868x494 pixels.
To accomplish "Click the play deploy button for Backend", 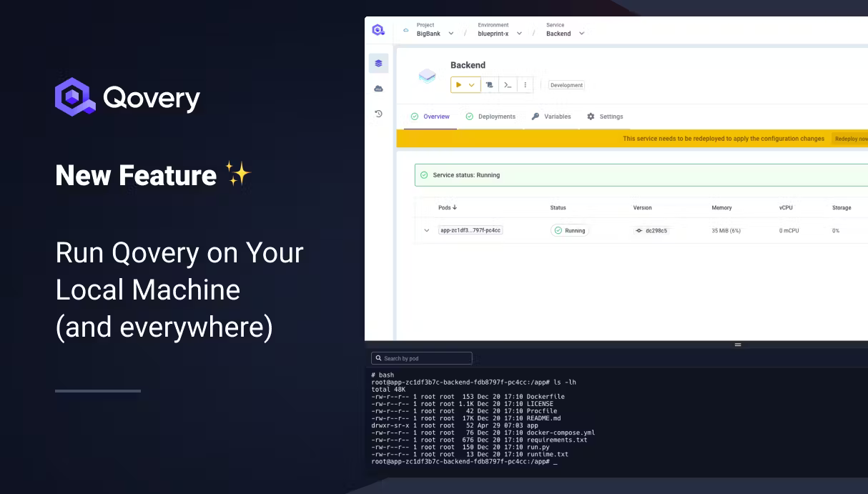I will pos(458,84).
